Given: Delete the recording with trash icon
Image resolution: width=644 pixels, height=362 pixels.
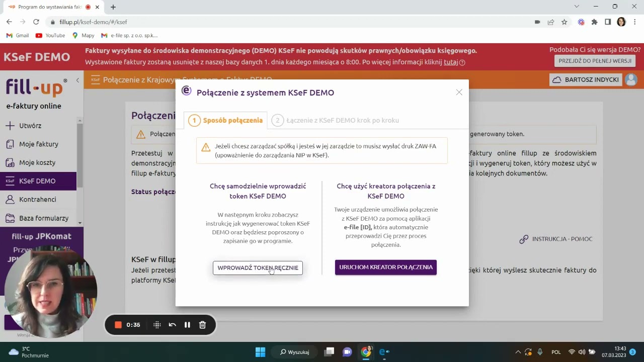Looking at the screenshot, I should (202, 325).
